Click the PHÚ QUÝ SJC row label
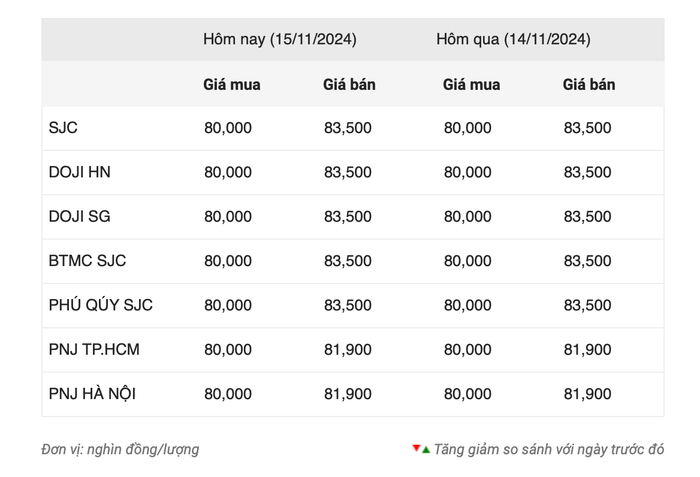700x477 pixels. pos(101,305)
